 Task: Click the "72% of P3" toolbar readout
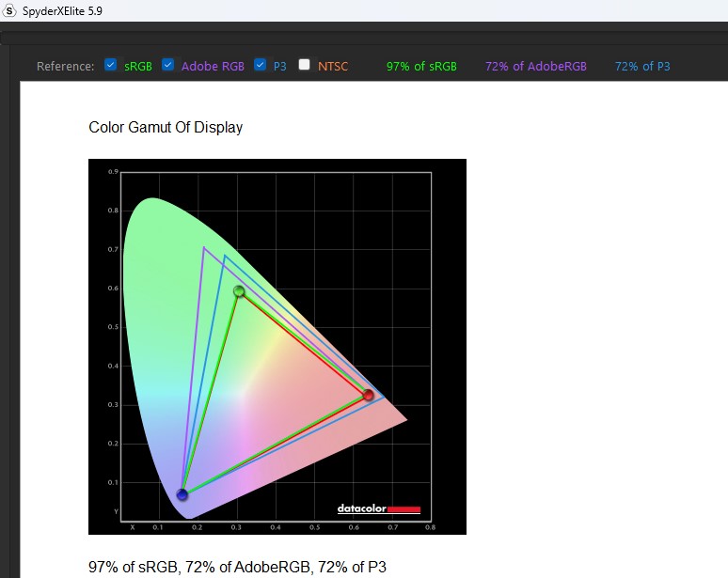coord(642,67)
